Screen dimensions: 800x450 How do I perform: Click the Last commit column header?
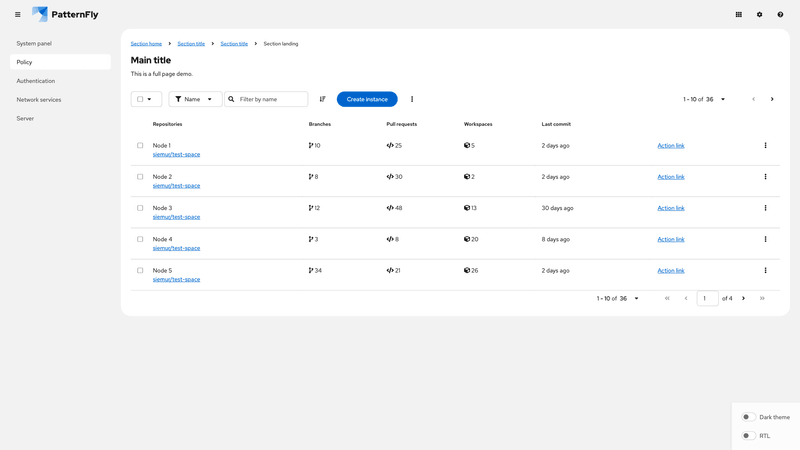(556, 124)
